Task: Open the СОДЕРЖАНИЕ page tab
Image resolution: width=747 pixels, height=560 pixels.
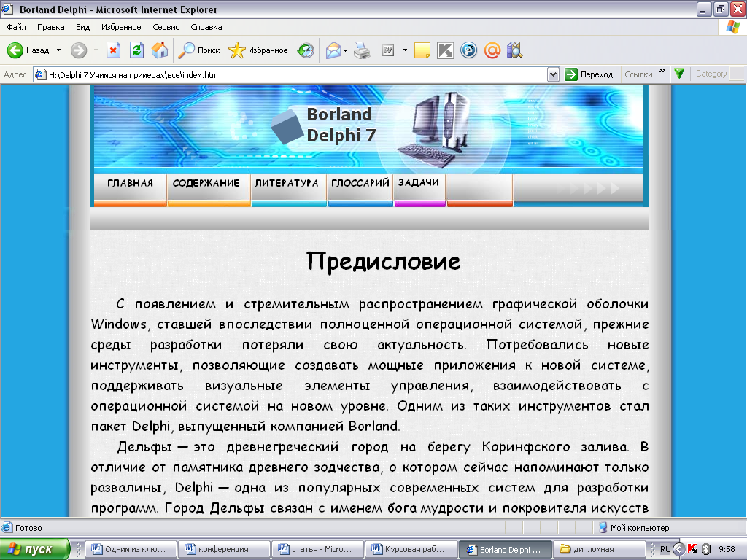Action: pos(209,190)
